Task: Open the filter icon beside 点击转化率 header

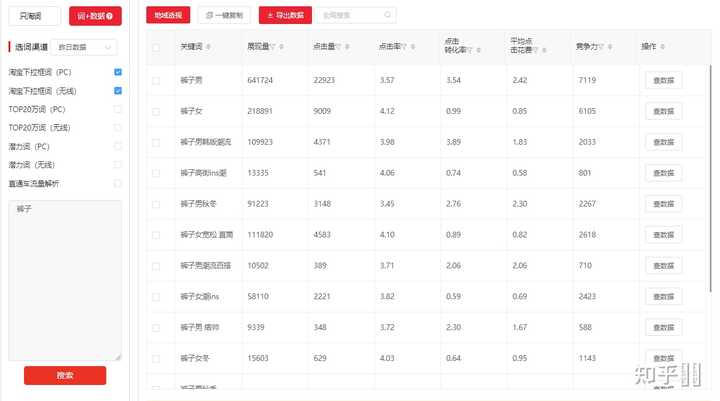Action: coord(470,50)
